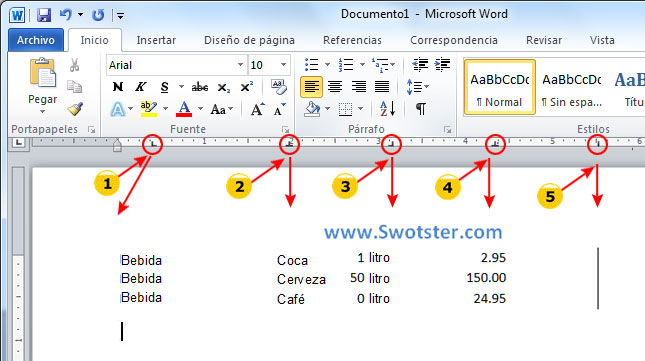Apply red font color button
Viewport: 645px width, 361px height.
(x=184, y=109)
